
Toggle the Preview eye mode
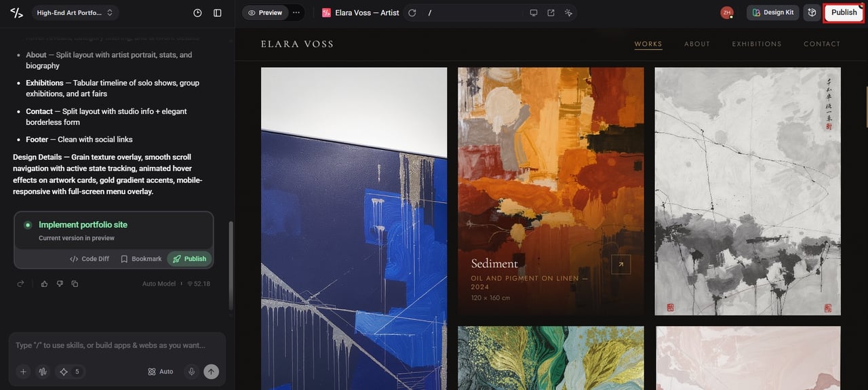tap(265, 13)
